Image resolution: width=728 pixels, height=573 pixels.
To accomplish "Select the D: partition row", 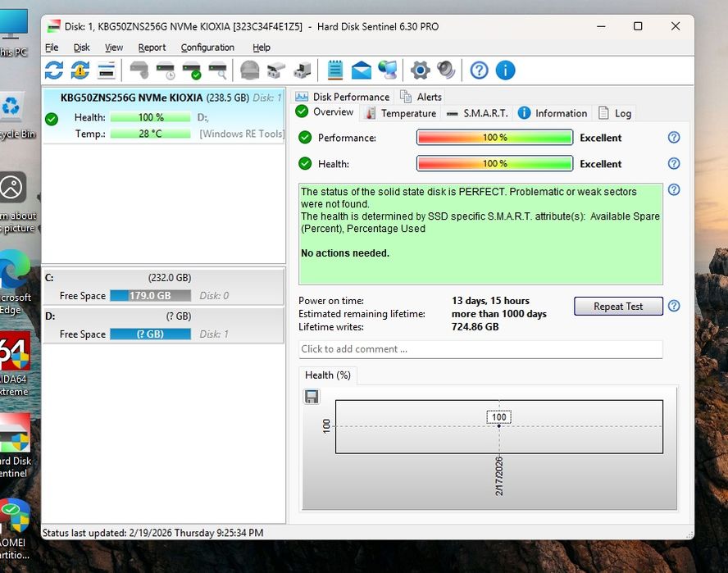I will (x=163, y=325).
